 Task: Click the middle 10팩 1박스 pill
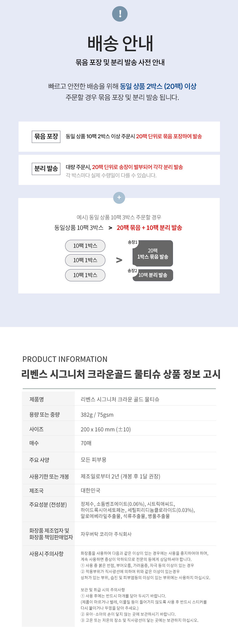[85, 260]
